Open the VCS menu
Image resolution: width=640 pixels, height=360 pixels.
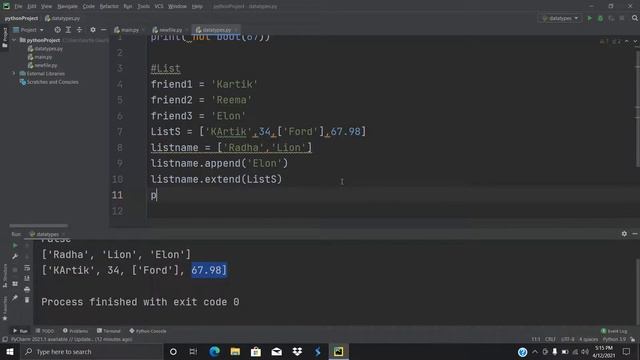point(159,7)
